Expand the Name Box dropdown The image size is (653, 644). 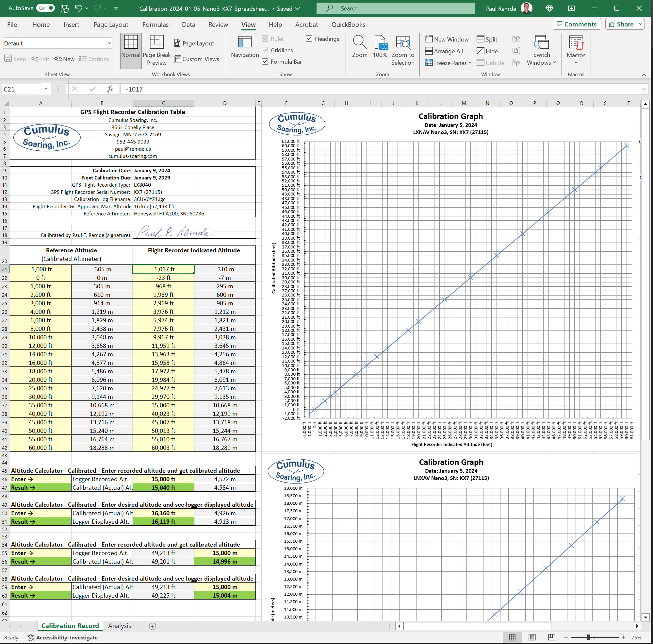[46, 89]
